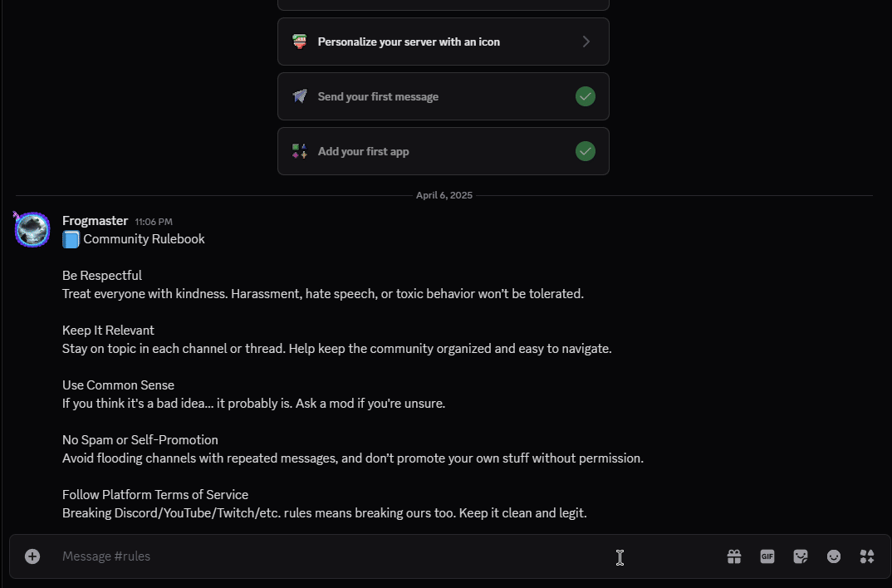Click the green checkmark on Add your first app
892x588 pixels.
tap(586, 151)
